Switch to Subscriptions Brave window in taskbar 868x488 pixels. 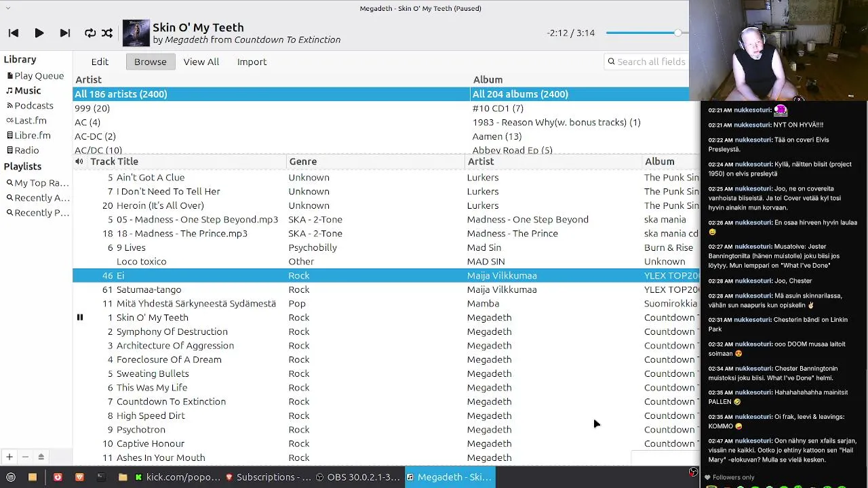coord(268,477)
